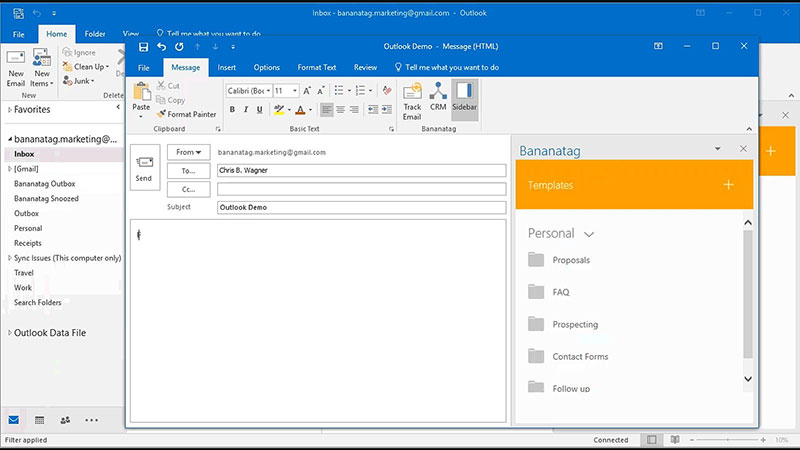This screenshot has height=450, width=800.
Task: Center the text alignment
Action: tap(340, 109)
